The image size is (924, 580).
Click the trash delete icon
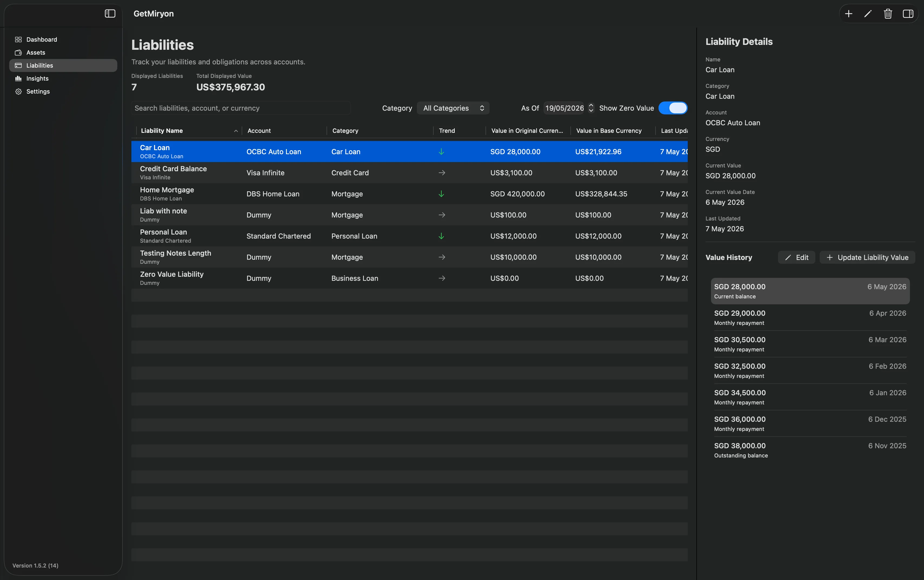[x=888, y=14]
